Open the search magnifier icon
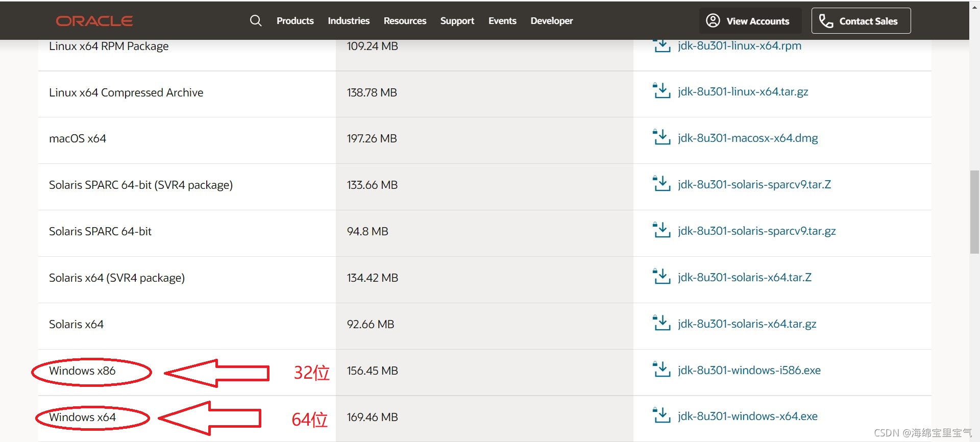 (x=256, y=21)
